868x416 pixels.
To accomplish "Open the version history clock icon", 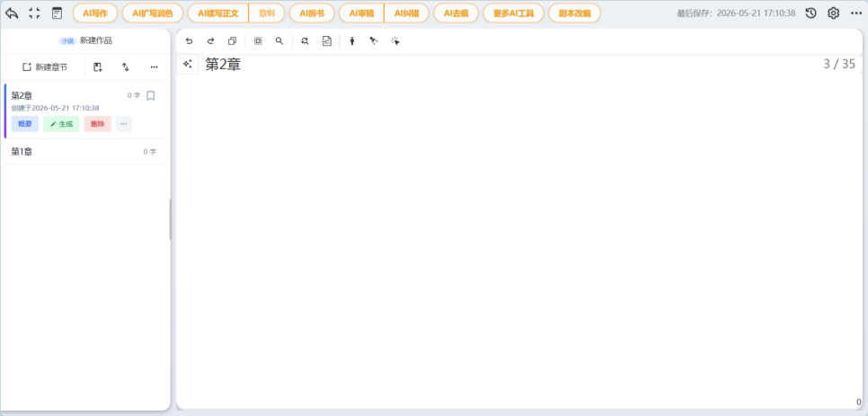I will coord(811,13).
